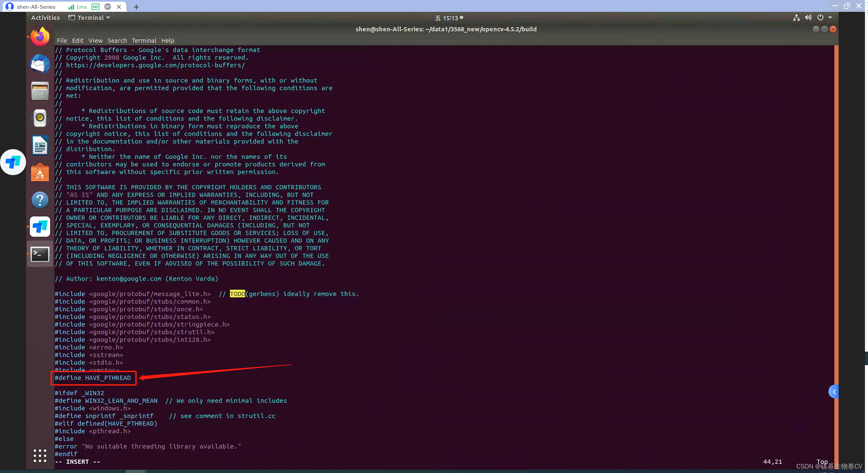Viewport: 868px width, 473px height.
Task: Click the HD quality badge in the tab
Action: click(x=95, y=7)
